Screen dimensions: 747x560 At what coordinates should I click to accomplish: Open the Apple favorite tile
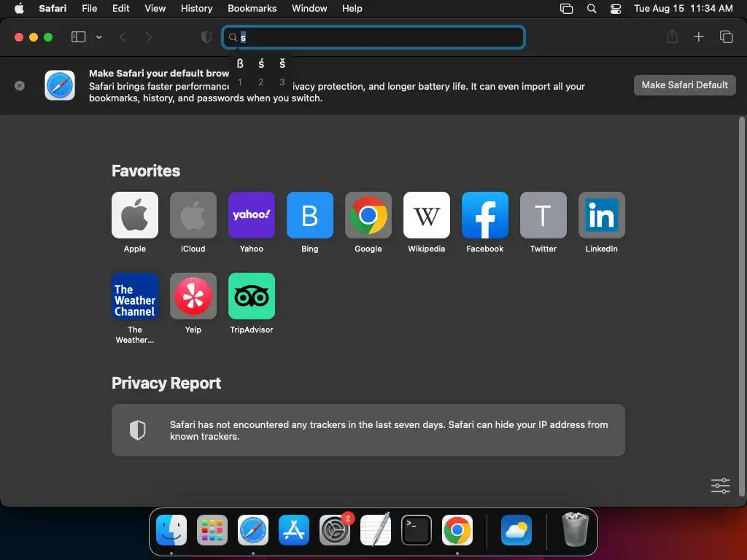point(135,215)
